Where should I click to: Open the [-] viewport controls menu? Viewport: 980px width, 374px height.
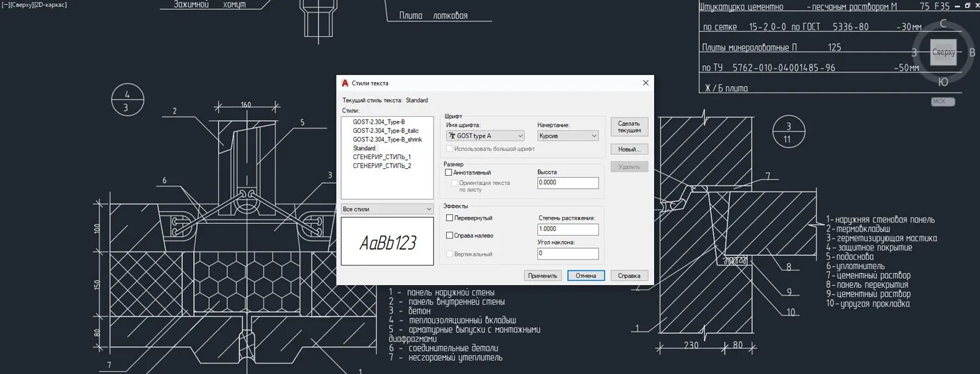[5, 5]
